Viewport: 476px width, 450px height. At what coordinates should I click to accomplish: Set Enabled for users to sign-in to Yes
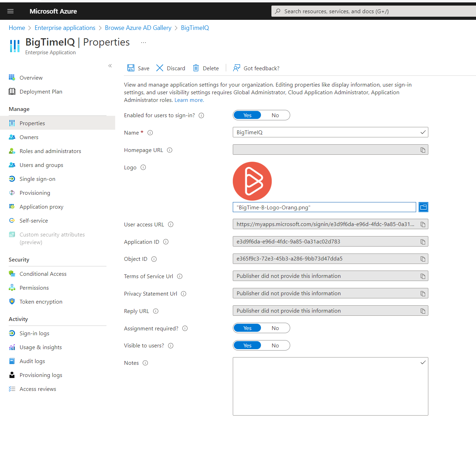pos(247,115)
